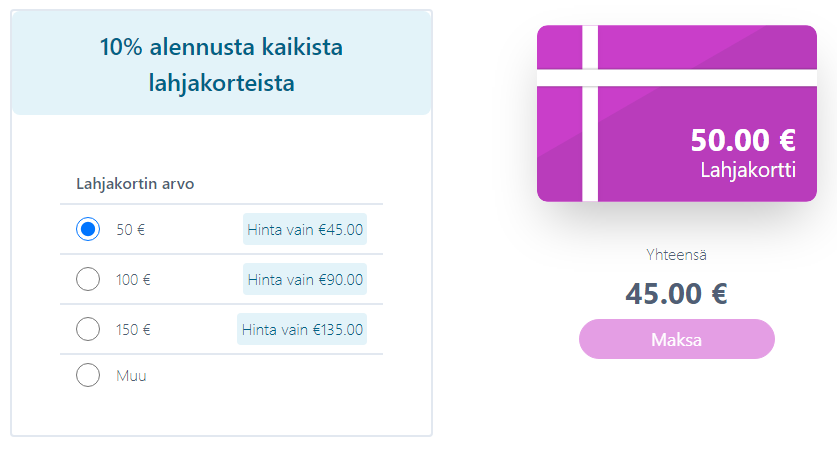Select the 100 € radio button
837x454 pixels.
(x=88, y=279)
